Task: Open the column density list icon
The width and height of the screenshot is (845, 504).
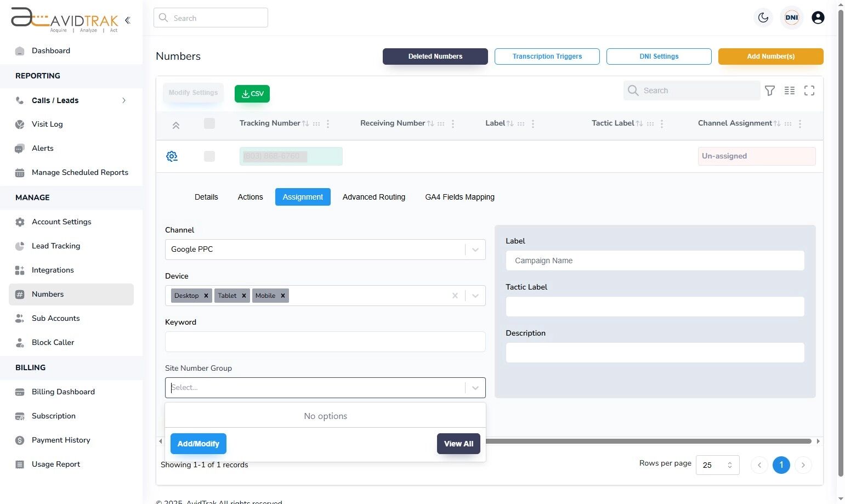Action: tap(790, 90)
